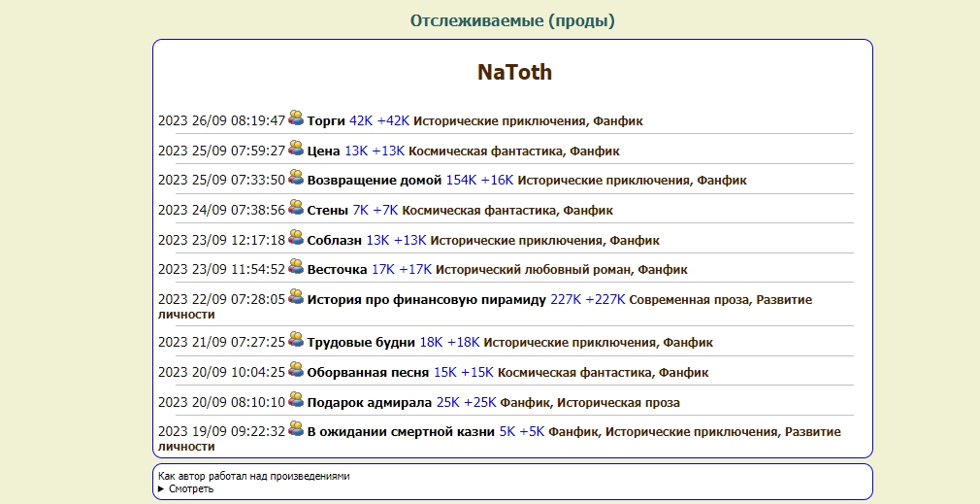Click the date 2023 20/09 10:04:25
This screenshot has width=980, height=504.
(x=221, y=372)
